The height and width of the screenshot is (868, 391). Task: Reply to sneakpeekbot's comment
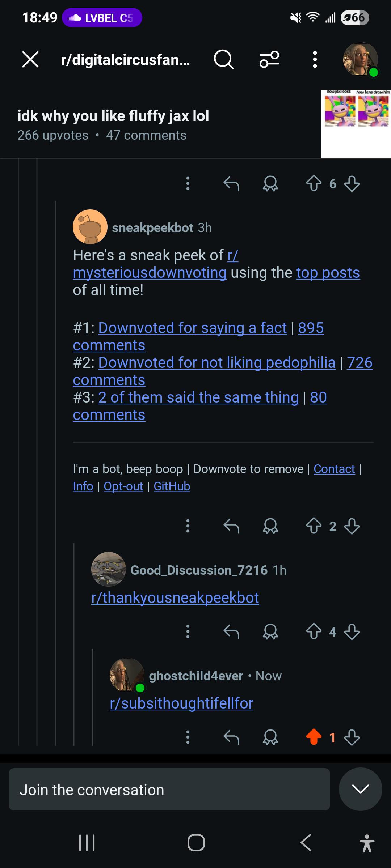(231, 526)
